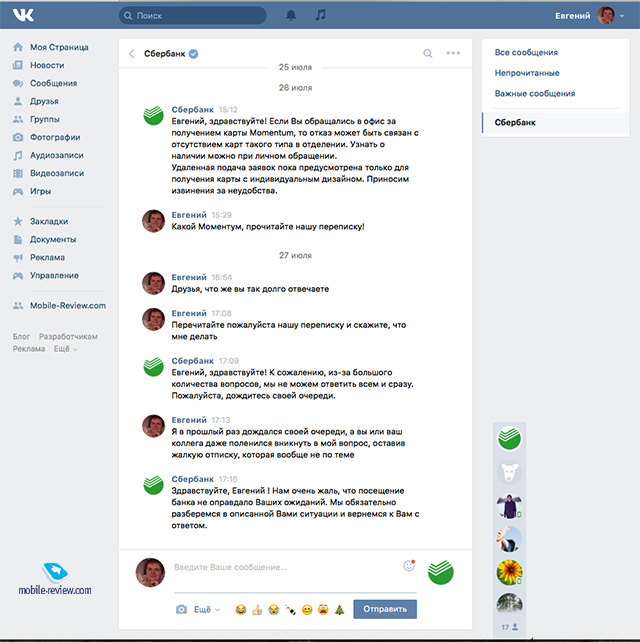Click the Сбербанк sender name at 15:12

click(x=192, y=110)
